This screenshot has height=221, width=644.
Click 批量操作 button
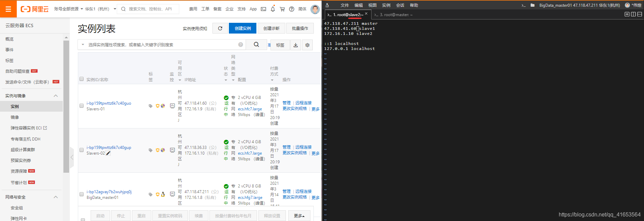[300, 29]
